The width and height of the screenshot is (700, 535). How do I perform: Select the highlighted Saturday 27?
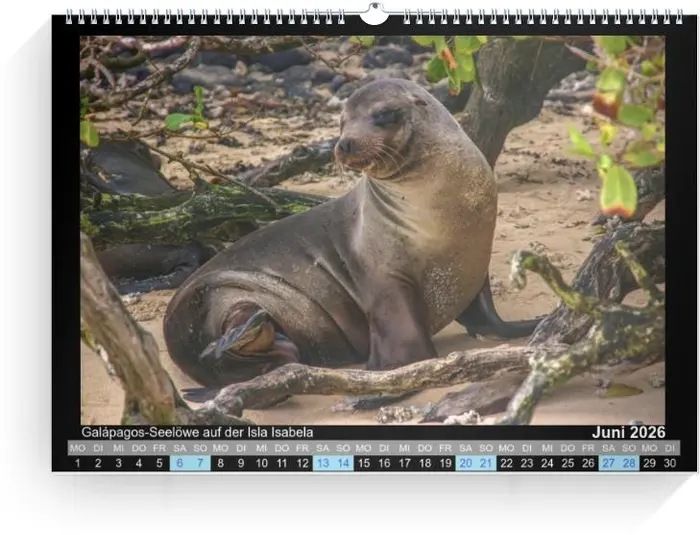point(608,463)
